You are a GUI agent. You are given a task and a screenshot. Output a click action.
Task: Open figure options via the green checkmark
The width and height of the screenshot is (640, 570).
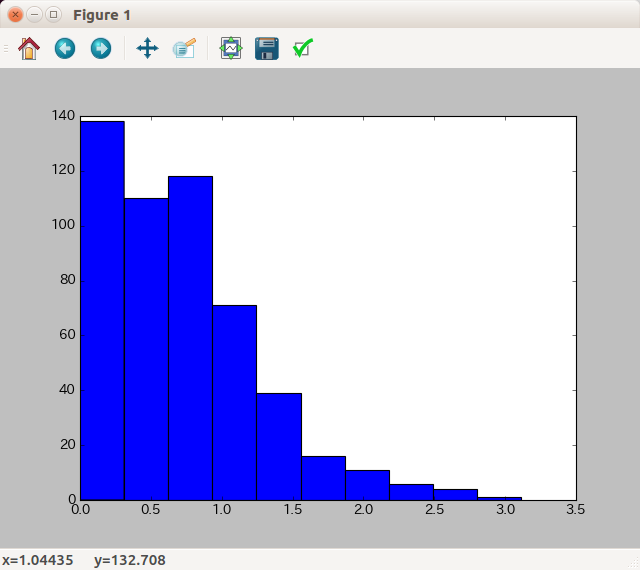303,48
